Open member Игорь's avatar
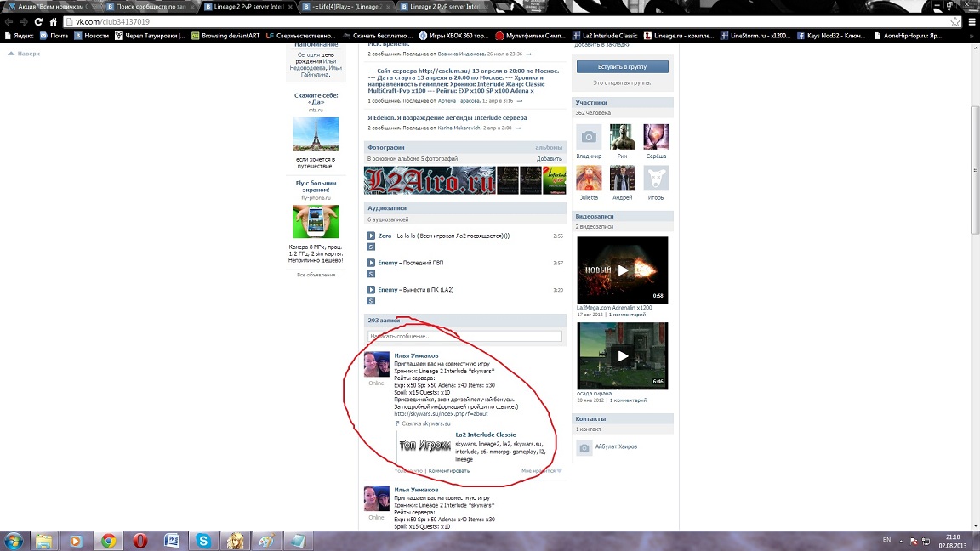The width and height of the screenshot is (980, 551). pyautogui.click(x=656, y=178)
